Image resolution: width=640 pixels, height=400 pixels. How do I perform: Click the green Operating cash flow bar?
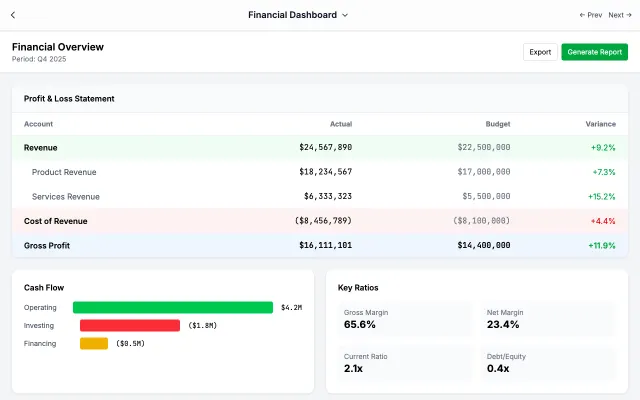pos(173,307)
